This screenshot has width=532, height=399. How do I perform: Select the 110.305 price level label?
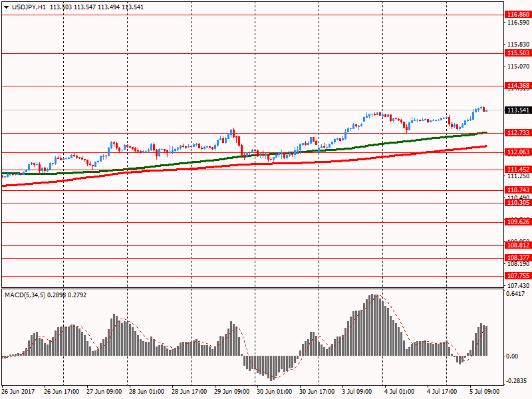[518, 203]
